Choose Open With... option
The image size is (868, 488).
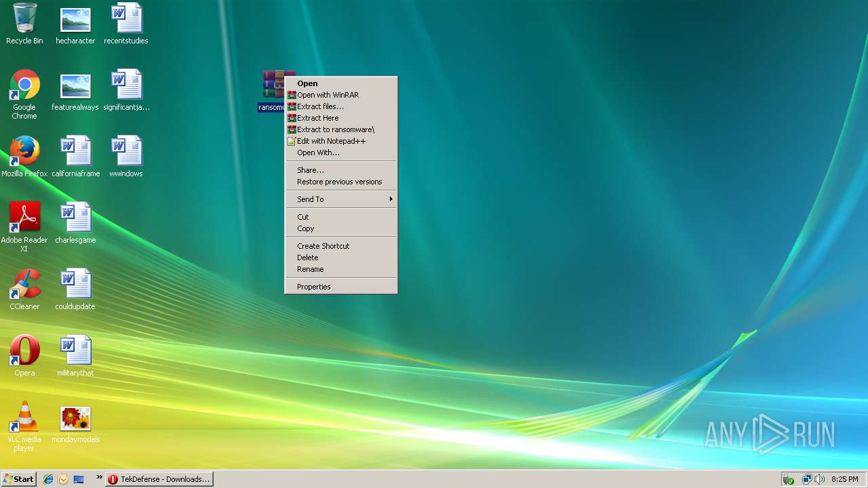[x=340, y=152]
